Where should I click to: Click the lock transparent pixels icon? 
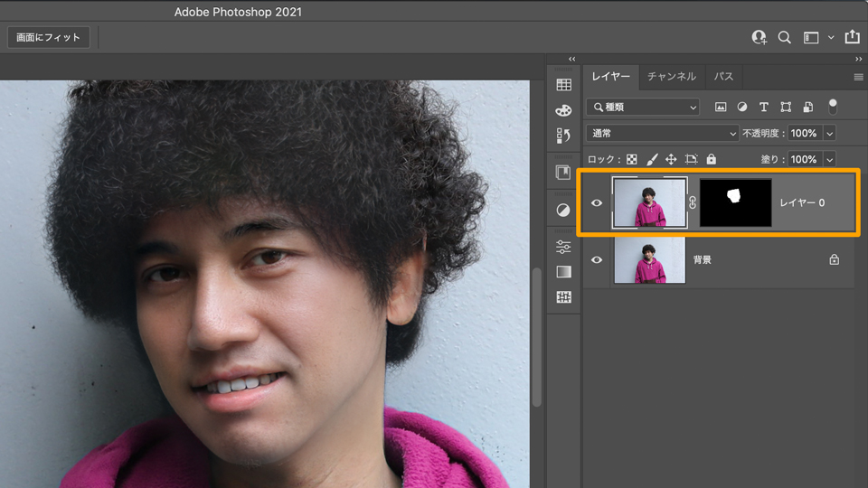click(x=632, y=159)
